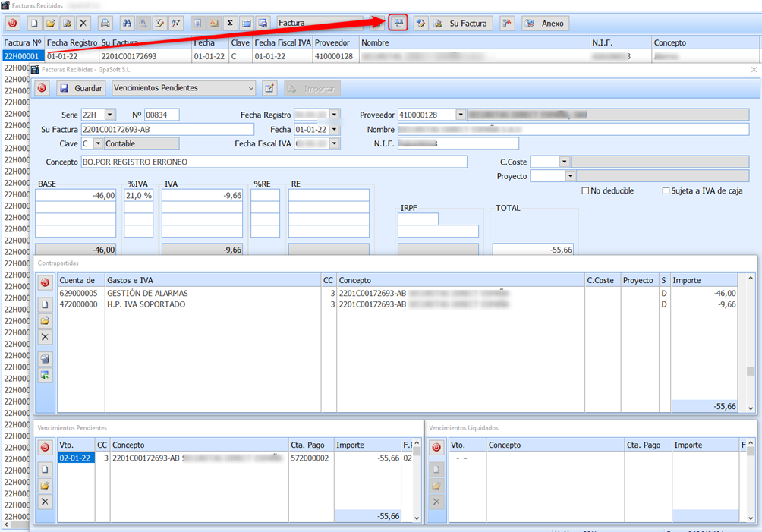Expand the C.Coste dropdown
Screen dimensions: 762x532
coord(564,162)
